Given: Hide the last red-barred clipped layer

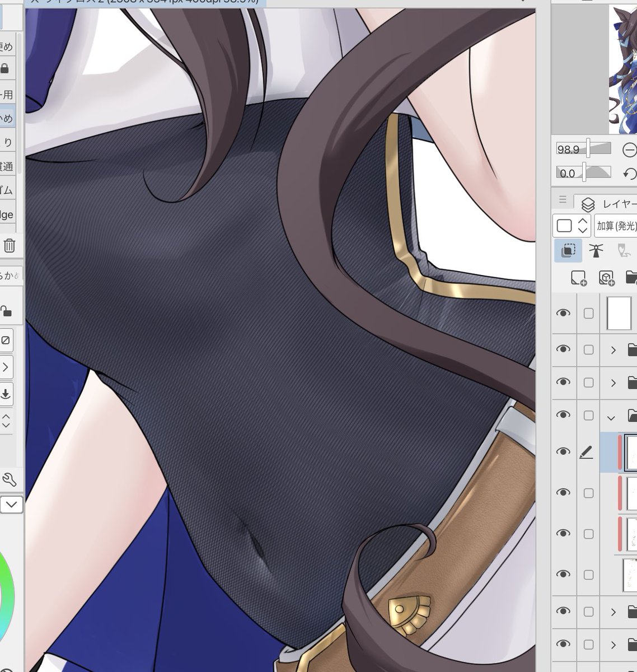Looking at the screenshot, I should [563, 533].
